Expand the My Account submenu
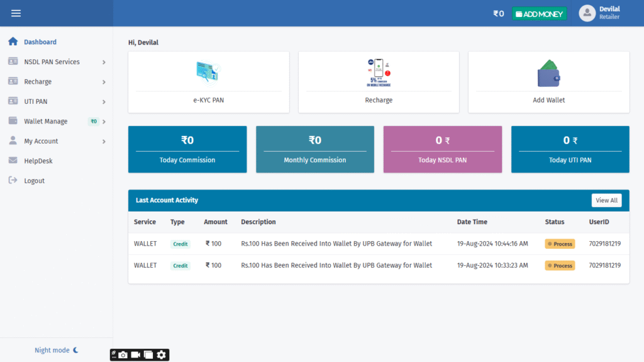The image size is (644, 362). click(103, 142)
